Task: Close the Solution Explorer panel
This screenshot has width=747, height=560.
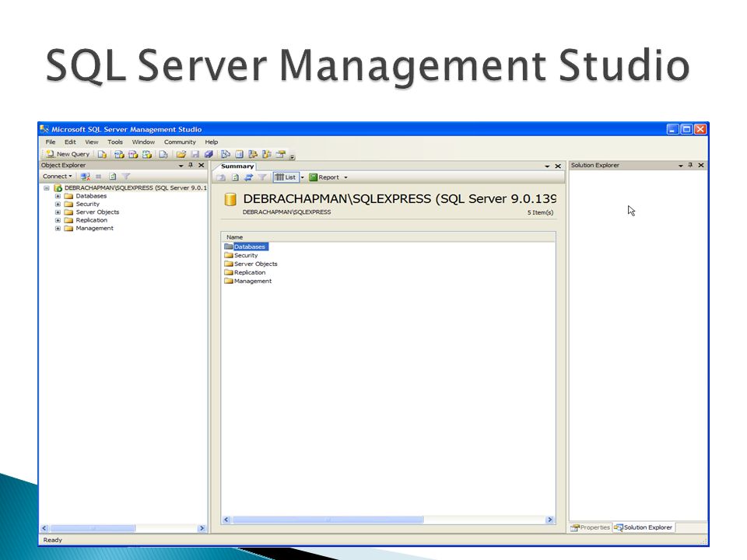Action: tap(701, 165)
